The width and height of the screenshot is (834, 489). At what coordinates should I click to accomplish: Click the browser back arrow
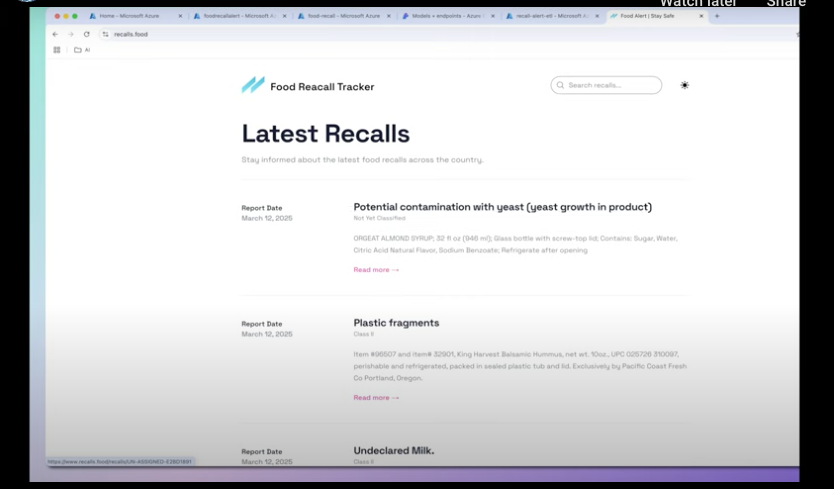[x=56, y=34]
